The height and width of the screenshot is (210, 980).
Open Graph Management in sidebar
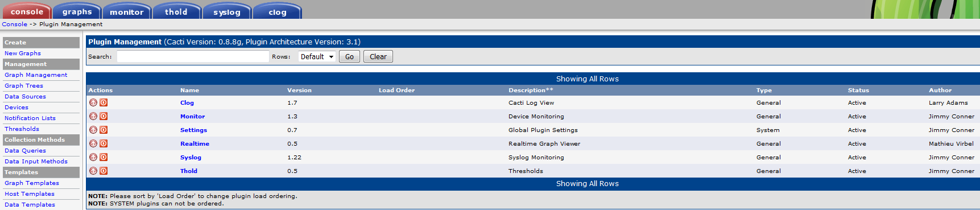36,75
